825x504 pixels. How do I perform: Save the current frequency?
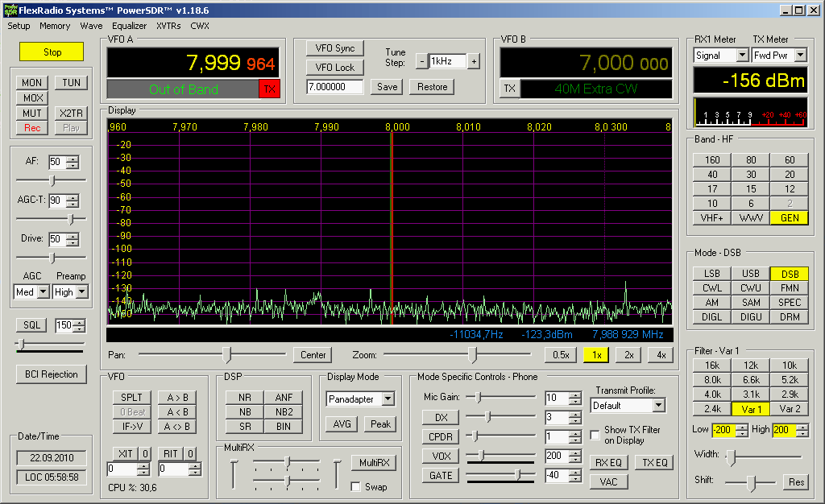[x=388, y=87]
